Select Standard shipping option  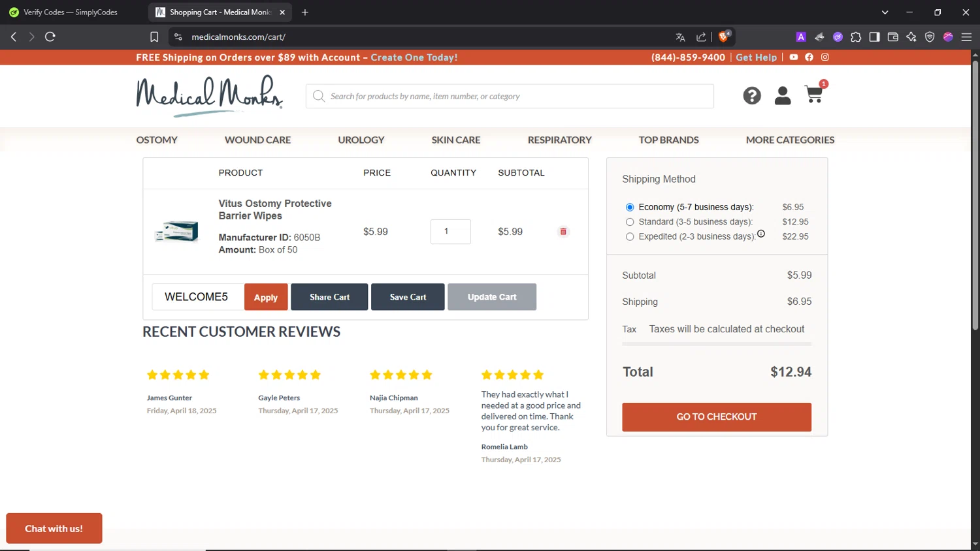[630, 222]
